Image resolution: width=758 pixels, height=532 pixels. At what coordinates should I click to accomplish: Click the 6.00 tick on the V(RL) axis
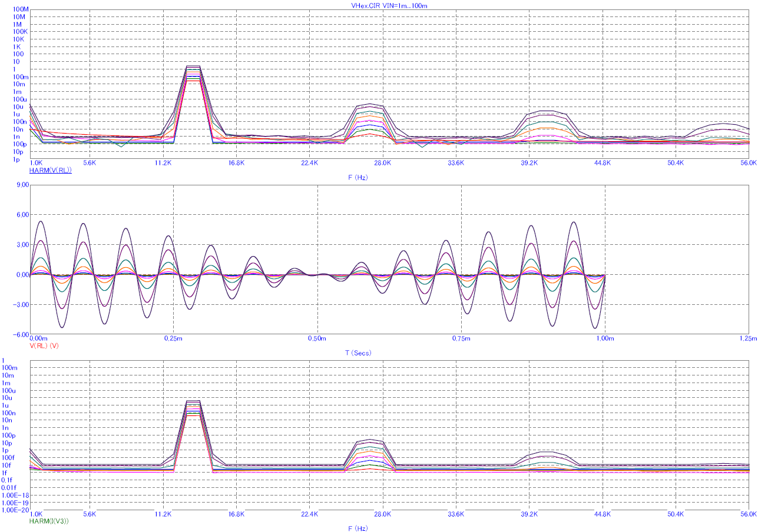pyautogui.click(x=22, y=215)
